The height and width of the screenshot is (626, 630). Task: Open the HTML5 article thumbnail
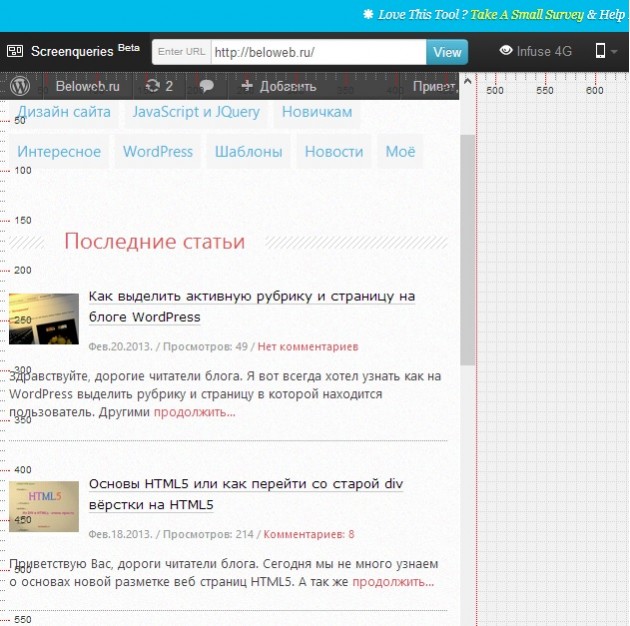tap(44, 506)
